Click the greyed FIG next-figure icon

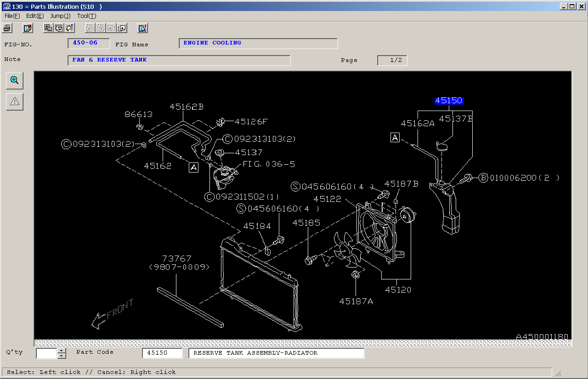click(101, 28)
